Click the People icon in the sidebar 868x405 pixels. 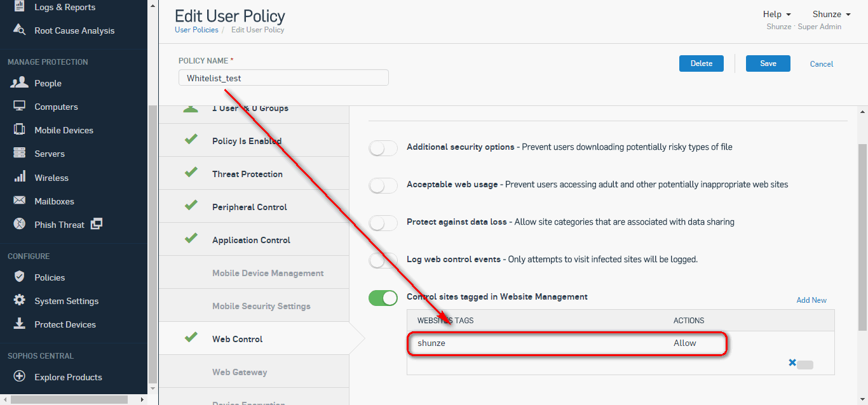click(x=20, y=83)
